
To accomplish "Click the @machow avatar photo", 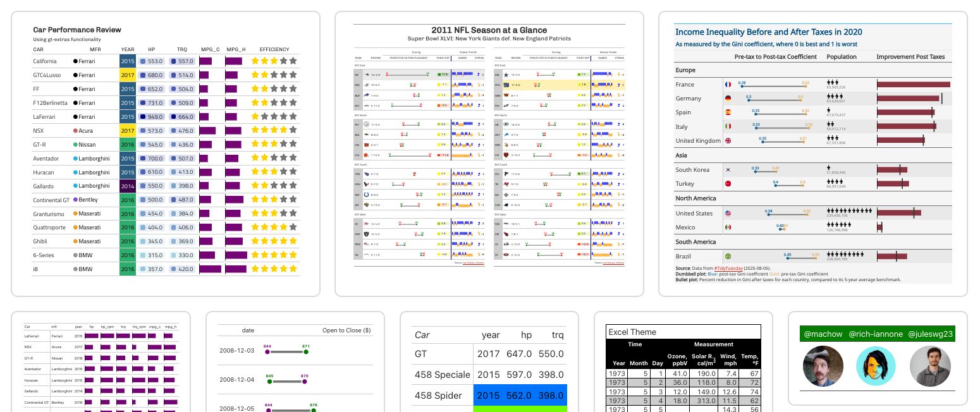I will (822, 367).
